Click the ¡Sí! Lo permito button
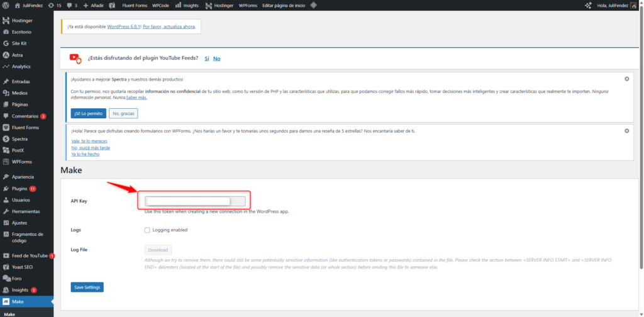Viewport: 644px width, 317px height. pos(88,113)
